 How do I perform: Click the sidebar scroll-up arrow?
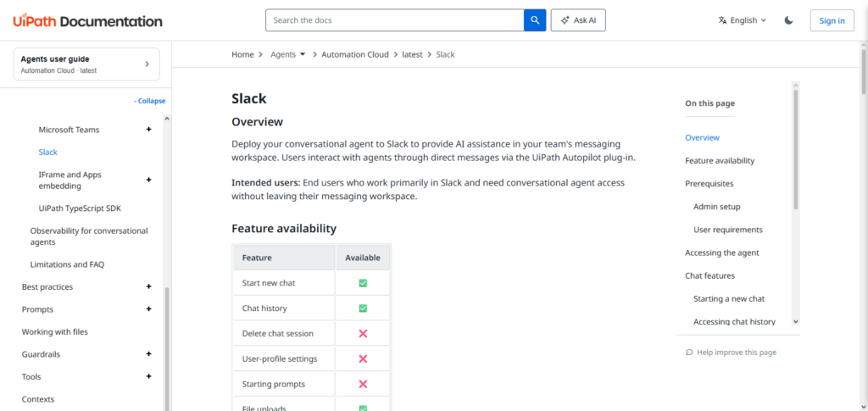pos(167,119)
